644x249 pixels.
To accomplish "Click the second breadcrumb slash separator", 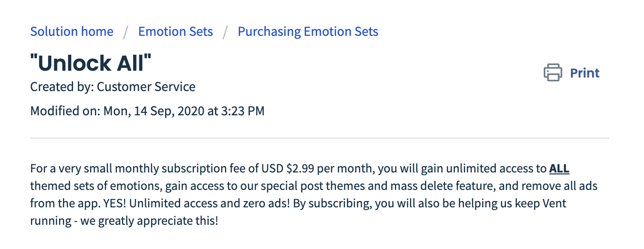I will pyautogui.click(x=225, y=32).
